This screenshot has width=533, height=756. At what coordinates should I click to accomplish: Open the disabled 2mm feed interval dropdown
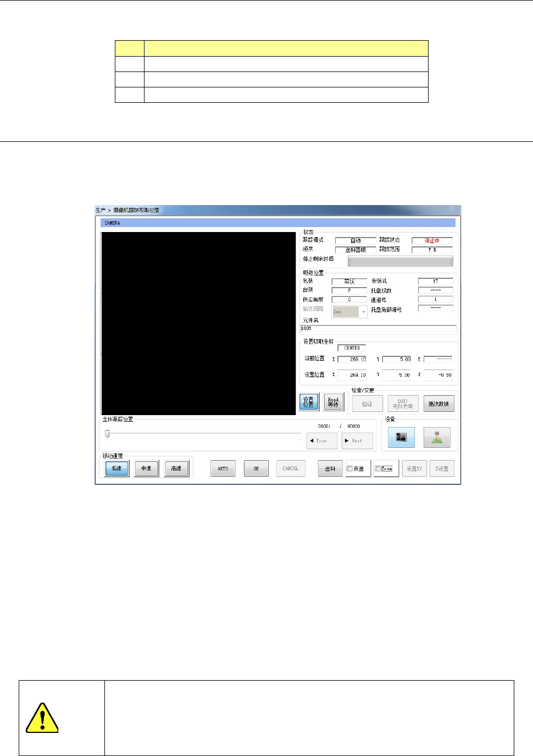349,312
